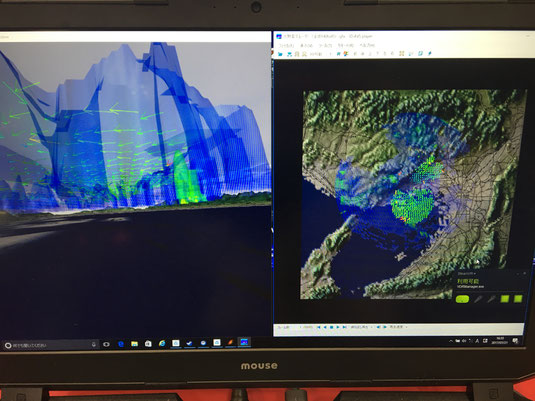Open the notification center icon
Screen dimensions: 535x401
[x=515, y=340]
